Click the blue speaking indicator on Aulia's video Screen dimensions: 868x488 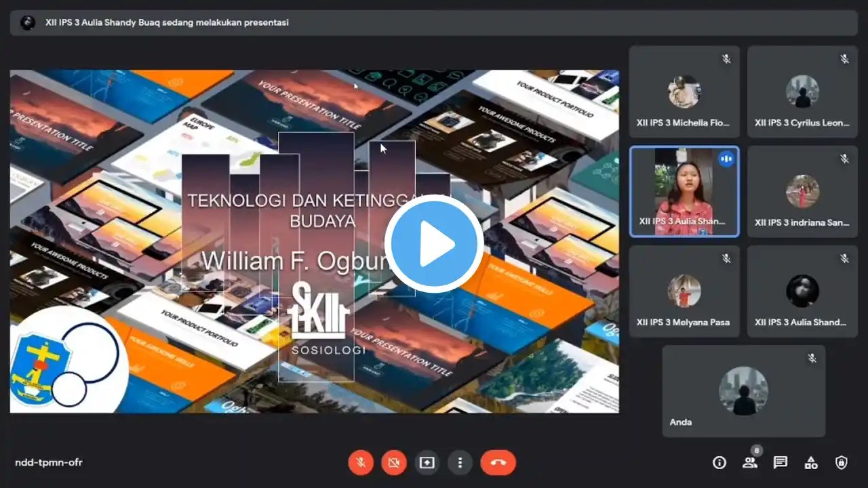tap(726, 159)
